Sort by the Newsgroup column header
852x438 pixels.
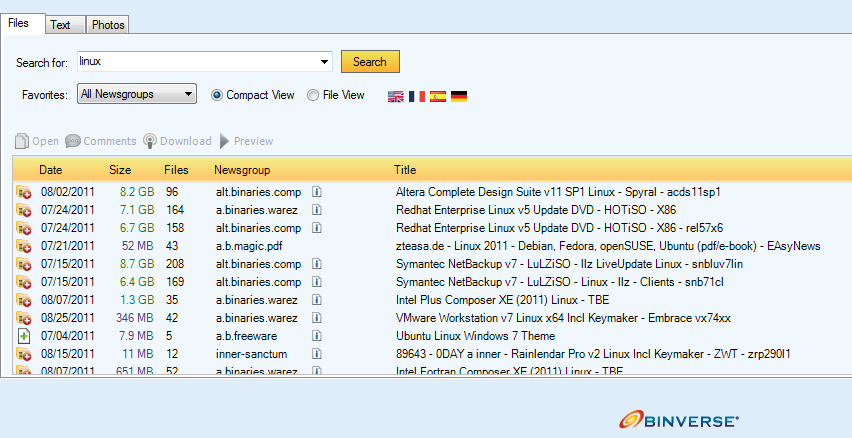click(x=242, y=170)
